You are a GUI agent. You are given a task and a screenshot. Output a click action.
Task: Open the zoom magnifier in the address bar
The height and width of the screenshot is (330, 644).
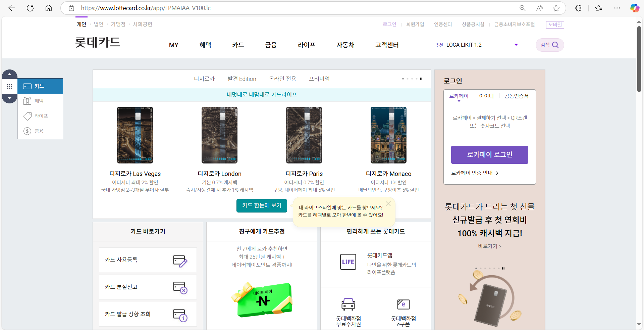click(522, 8)
